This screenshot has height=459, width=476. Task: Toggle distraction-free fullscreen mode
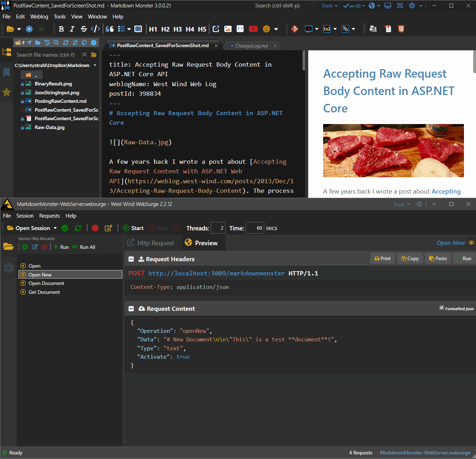coord(400,6)
